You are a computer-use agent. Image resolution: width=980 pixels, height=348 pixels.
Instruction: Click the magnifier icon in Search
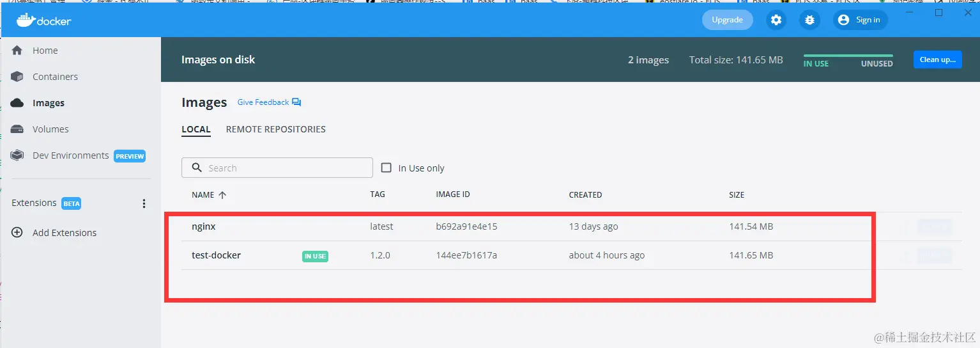pos(197,168)
